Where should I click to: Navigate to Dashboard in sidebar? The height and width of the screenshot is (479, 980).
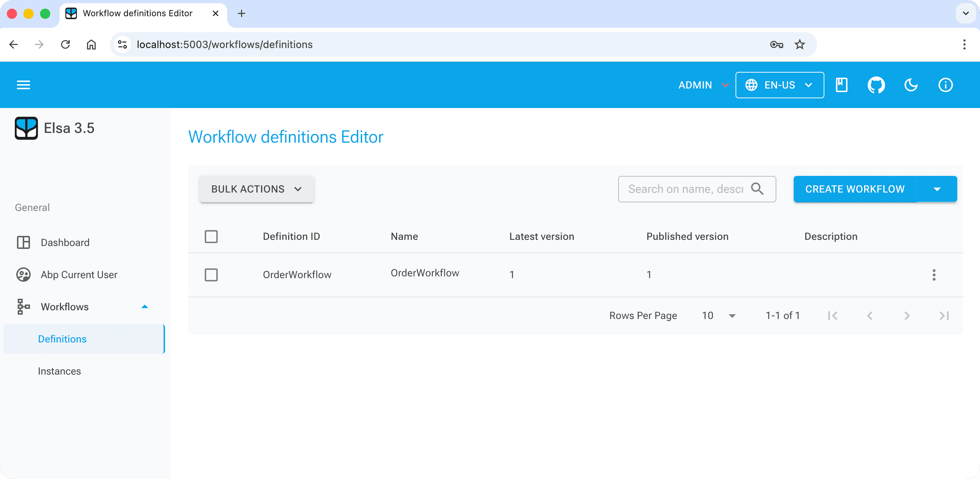(x=65, y=242)
